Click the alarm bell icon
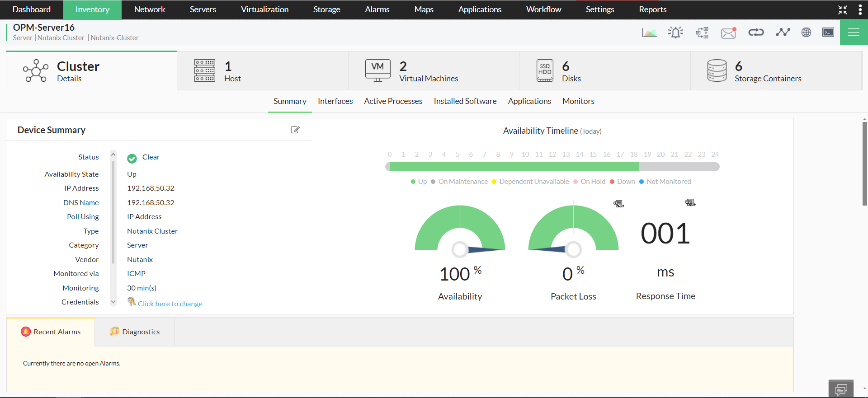 [x=675, y=33]
